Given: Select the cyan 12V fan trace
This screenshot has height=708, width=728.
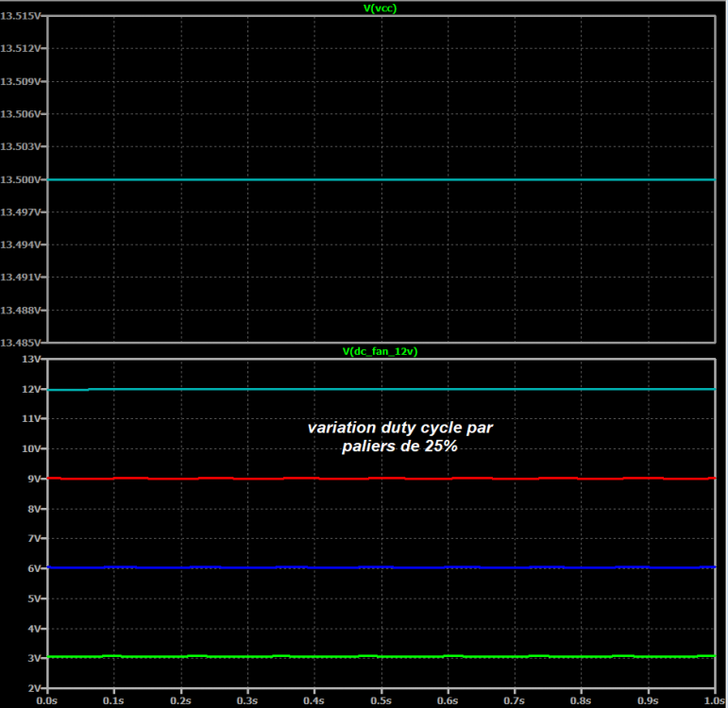Looking at the screenshot, I should [x=381, y=389].
